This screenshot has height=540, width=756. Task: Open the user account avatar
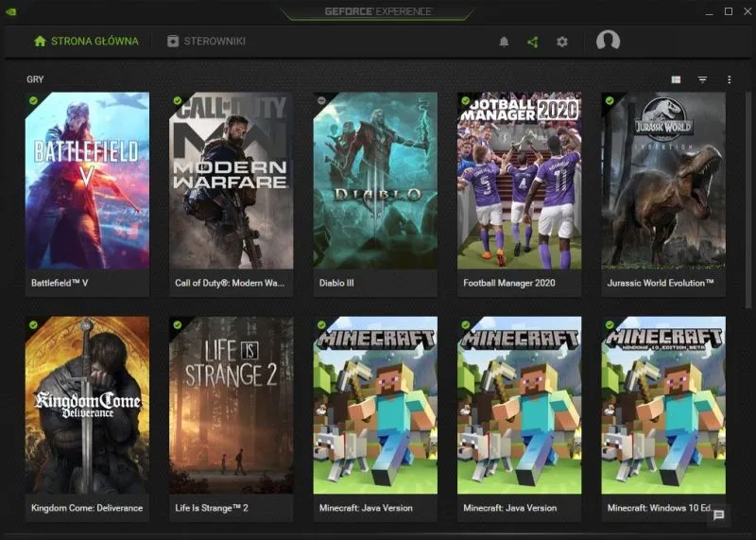(608, 41)
